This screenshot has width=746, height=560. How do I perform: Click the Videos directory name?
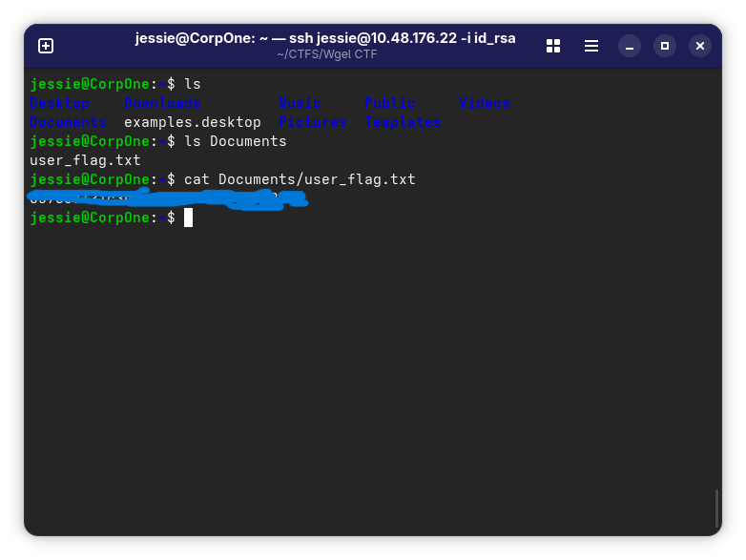[x=485, y=103]
